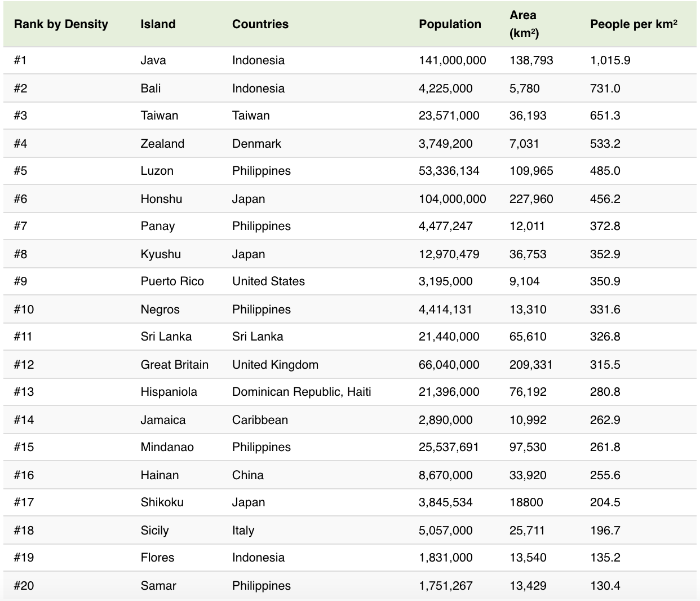Select the Sicily island entry

click(154, 531)
